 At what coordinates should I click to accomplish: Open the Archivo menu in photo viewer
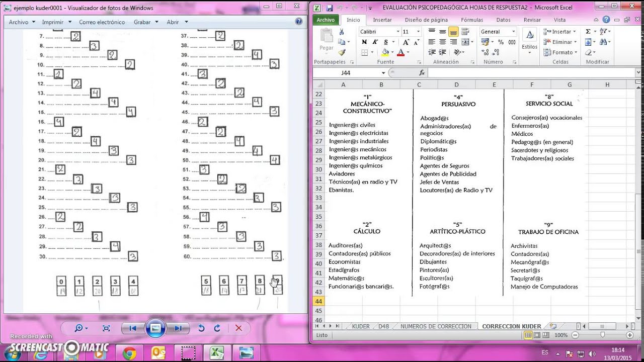(x=22, y=22)
